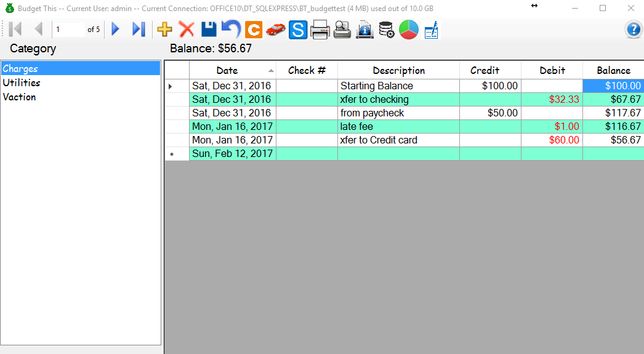Click date cell of 'from paycheck' row
This screenshot has width=644, height=354.
233,113
